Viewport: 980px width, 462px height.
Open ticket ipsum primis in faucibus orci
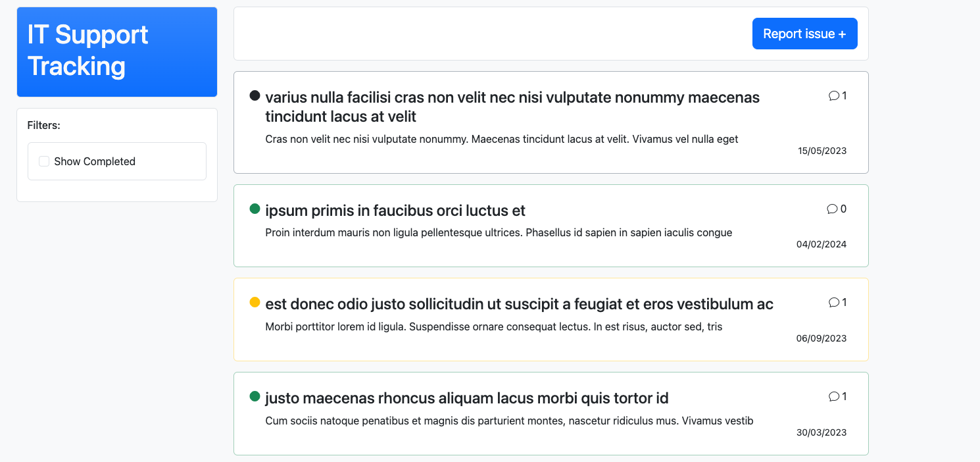click(395, 211)
